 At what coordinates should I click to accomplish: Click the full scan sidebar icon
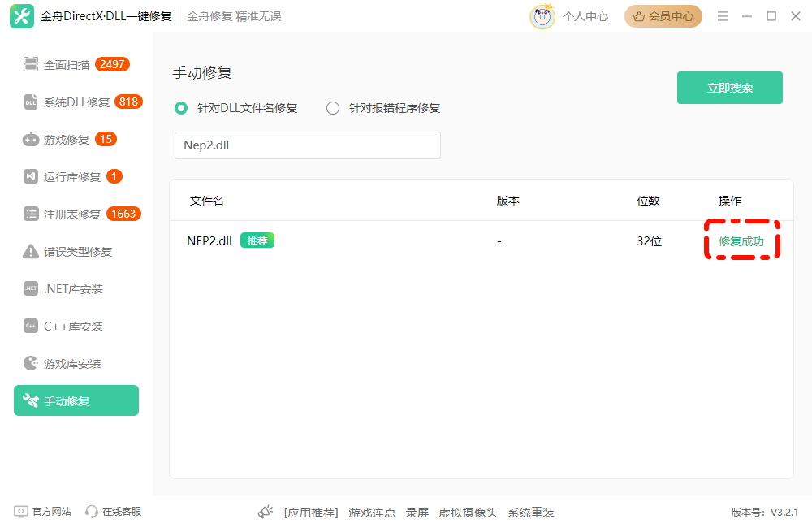pyautogui.click(x=31, y=64)
